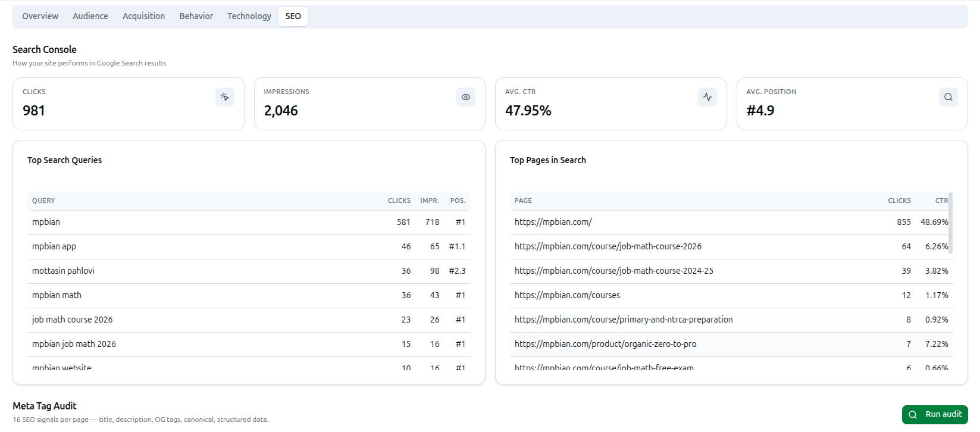Open the Behavior tab
This screenshot has height=432, width=980.
(196, 16)
